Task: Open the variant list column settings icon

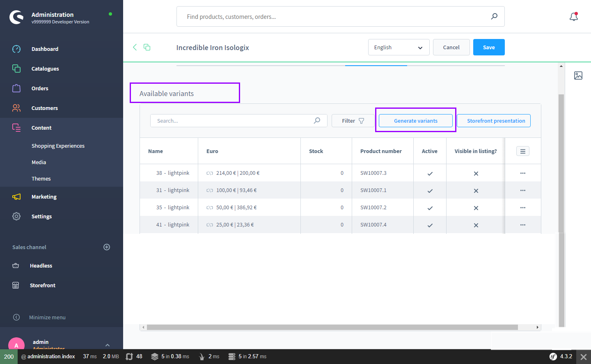Action: point(523,151)
